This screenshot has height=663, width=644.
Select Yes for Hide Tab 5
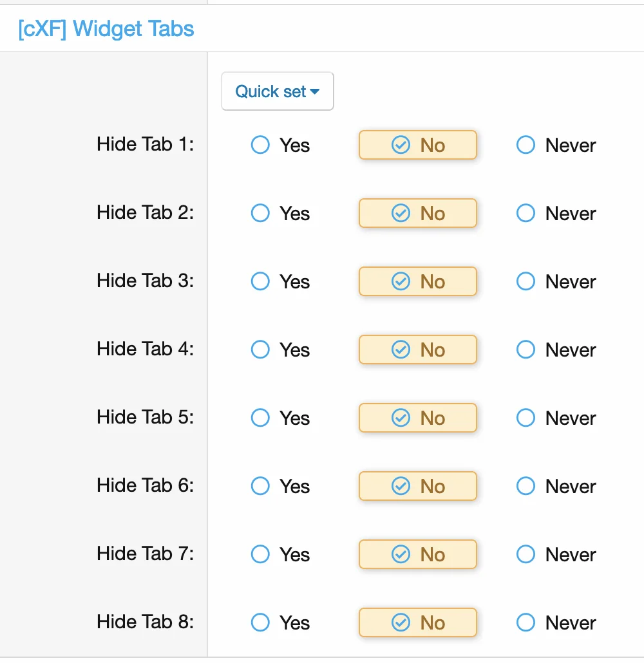(x=260, y=418)
